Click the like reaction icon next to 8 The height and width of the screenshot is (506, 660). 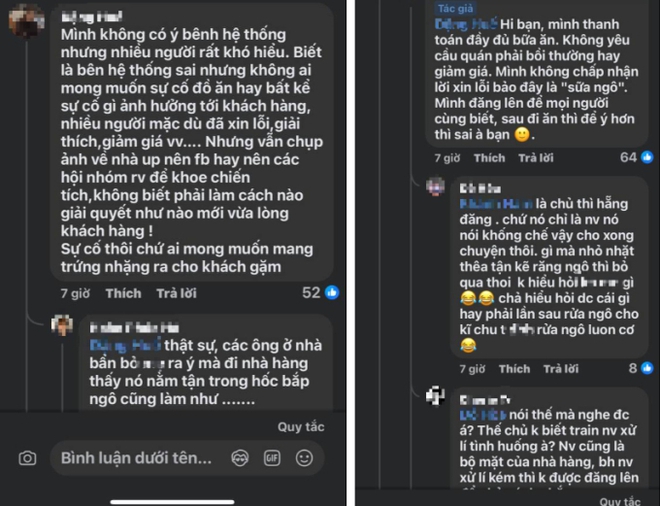click(x=649, y=368)
